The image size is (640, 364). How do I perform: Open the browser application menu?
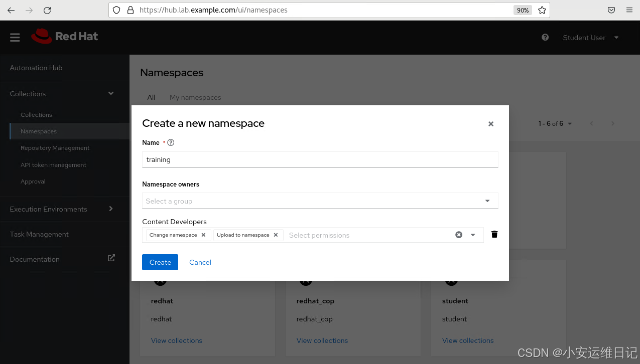tap(629, 10)
